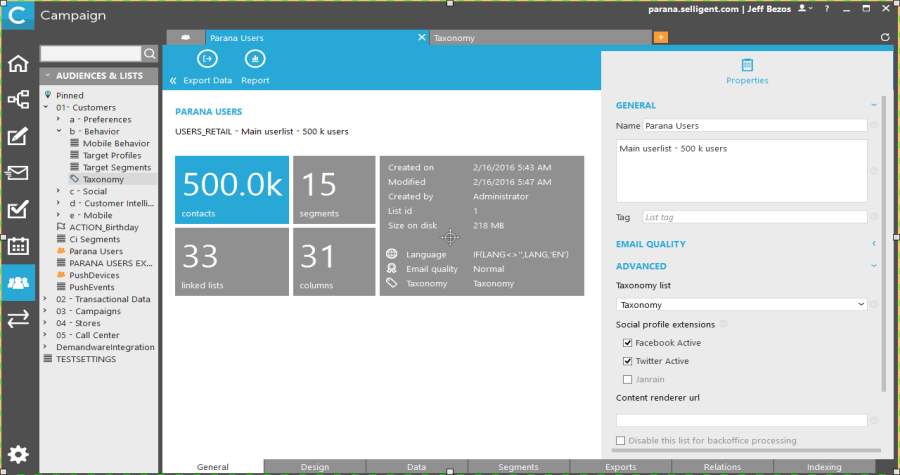
Task: Select Target Profiles in the tree
Action: [x=111, y=155]
